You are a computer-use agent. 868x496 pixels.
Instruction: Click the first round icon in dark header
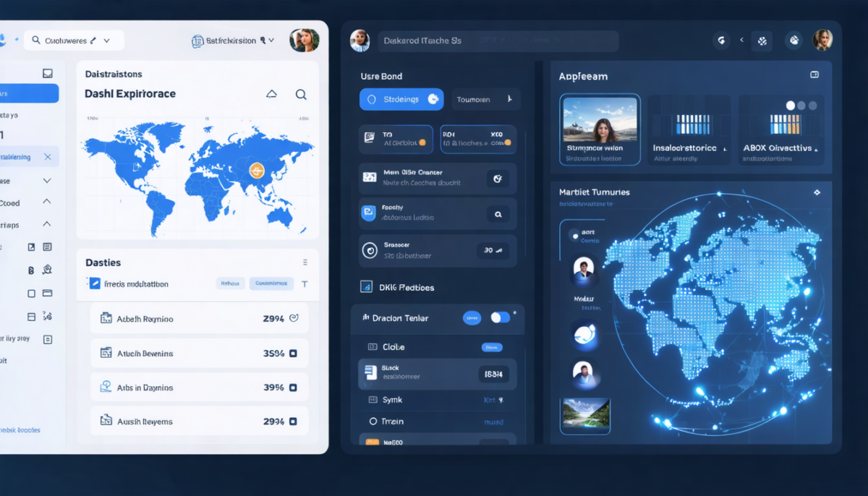(x=721, y=40)
